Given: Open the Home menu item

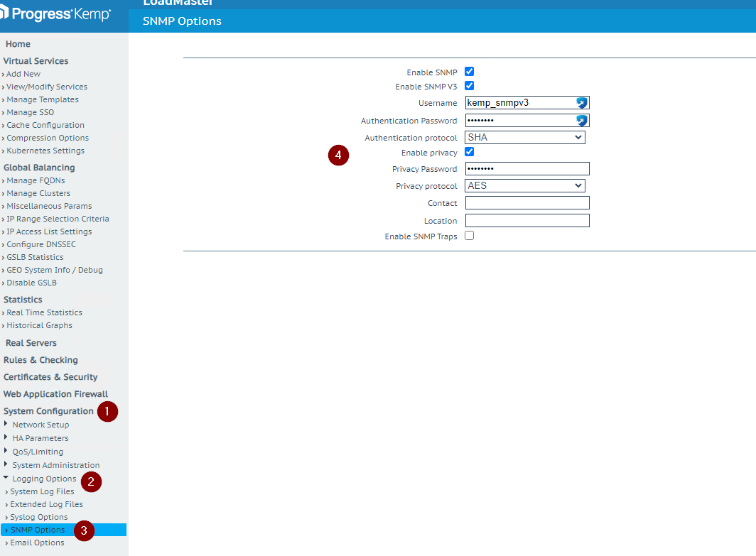Looking at the screenshot, I should tap(18, 44).
